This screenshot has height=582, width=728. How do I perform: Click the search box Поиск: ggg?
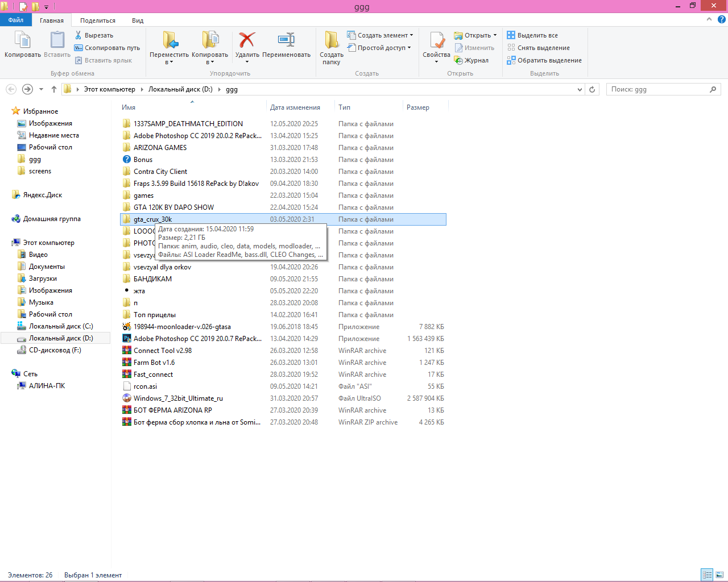(x=657, y=89)
